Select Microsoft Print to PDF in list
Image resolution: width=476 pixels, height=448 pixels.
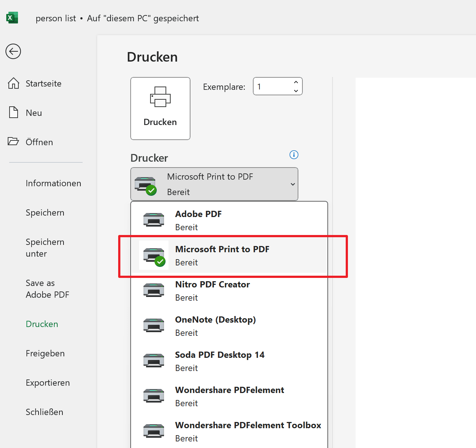(x=229, y=256)
